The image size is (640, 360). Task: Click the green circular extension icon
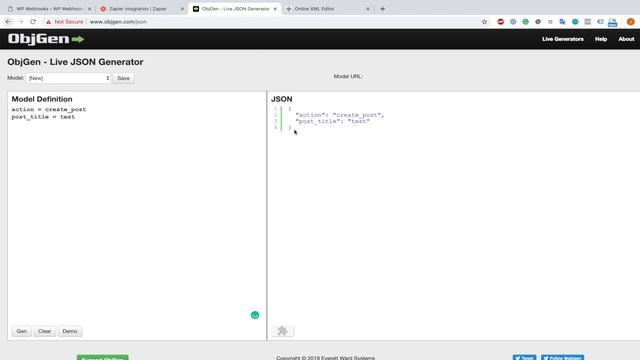[525, 22]
